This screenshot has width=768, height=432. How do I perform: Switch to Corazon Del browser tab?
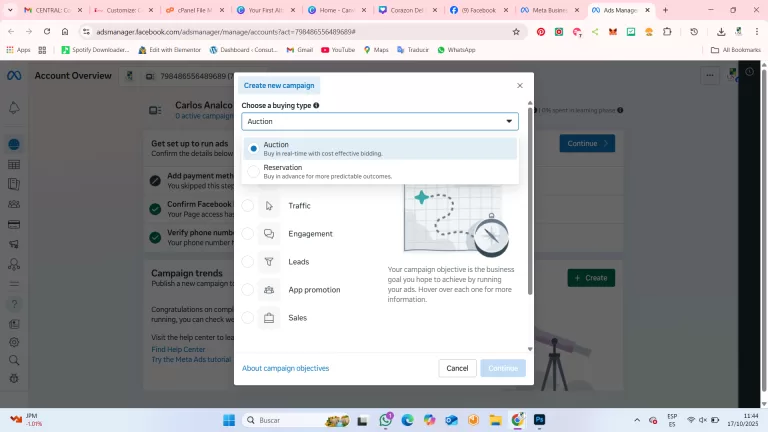407,10
